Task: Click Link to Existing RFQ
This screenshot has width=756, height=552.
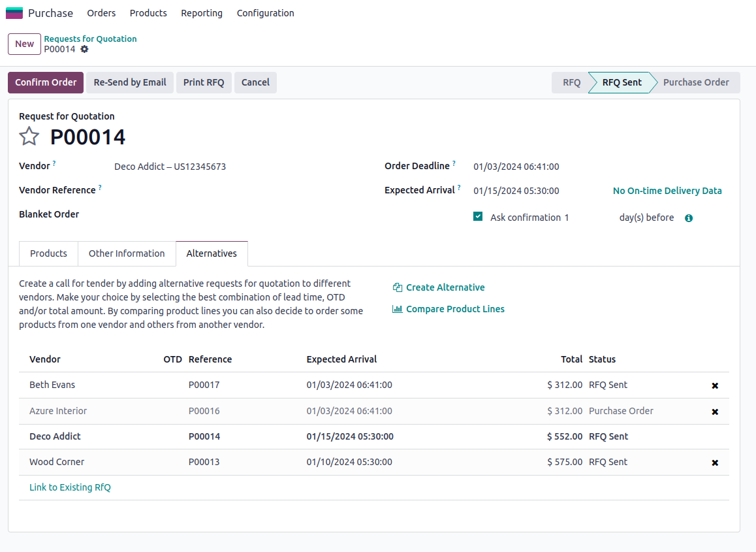Action: pos(70,487)
